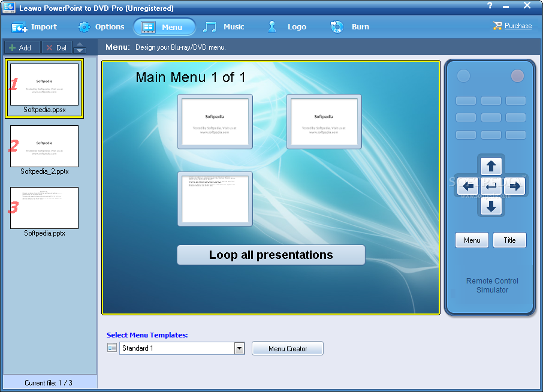Screen dimensions: 543x392
Task: Click the Leawo app icon in title bar
Action: point(8,7)
